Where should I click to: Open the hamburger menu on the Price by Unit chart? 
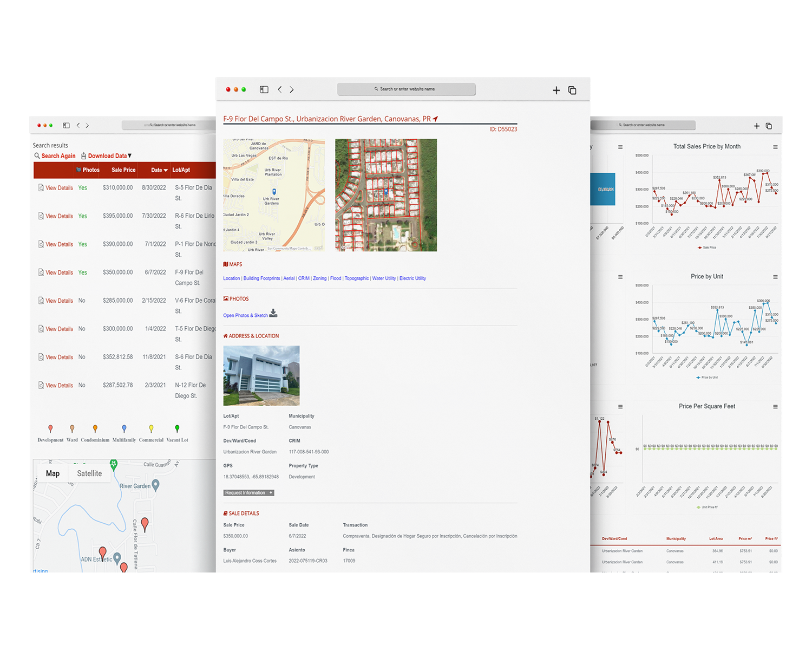click(x=775, y=277)
